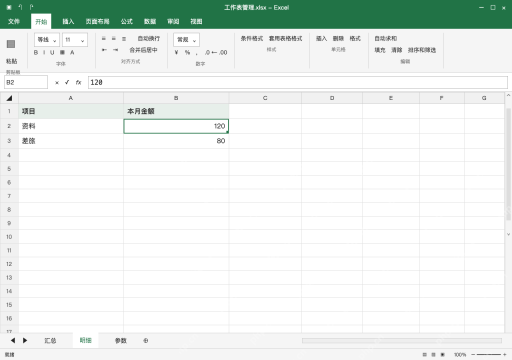Switch to the 数据 ribbon tab
This screenshot has width=512, height=360.
coord(150,22)
